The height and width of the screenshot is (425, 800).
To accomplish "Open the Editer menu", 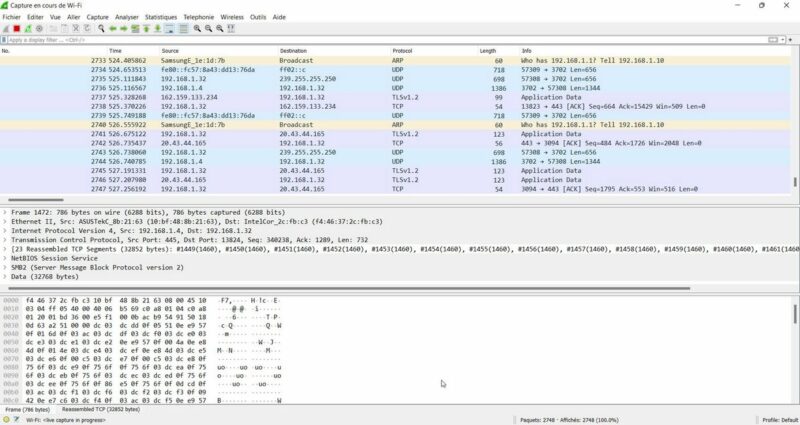I will (x=35, y=17).
